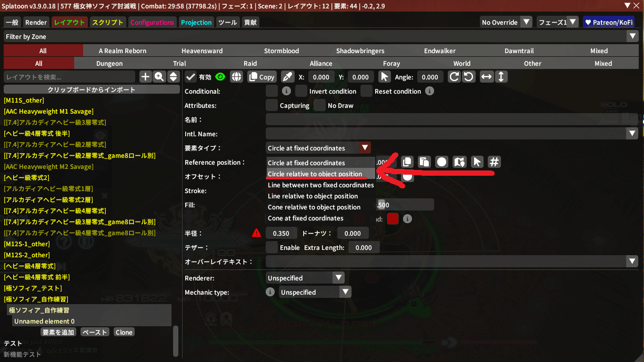Viewport: 644px width, 362px height.
Task: Click the magnifier search icon beside layout search
Action: tap(159, 77)
